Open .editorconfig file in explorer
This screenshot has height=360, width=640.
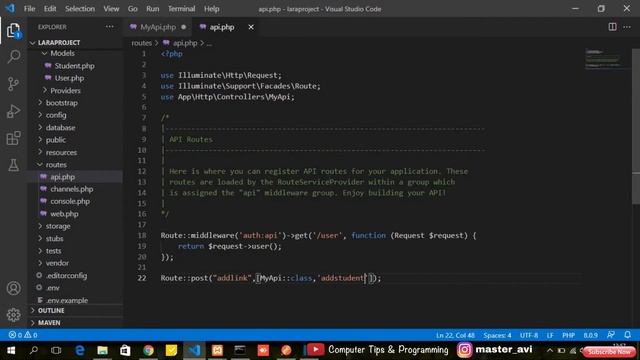[67, 276]
